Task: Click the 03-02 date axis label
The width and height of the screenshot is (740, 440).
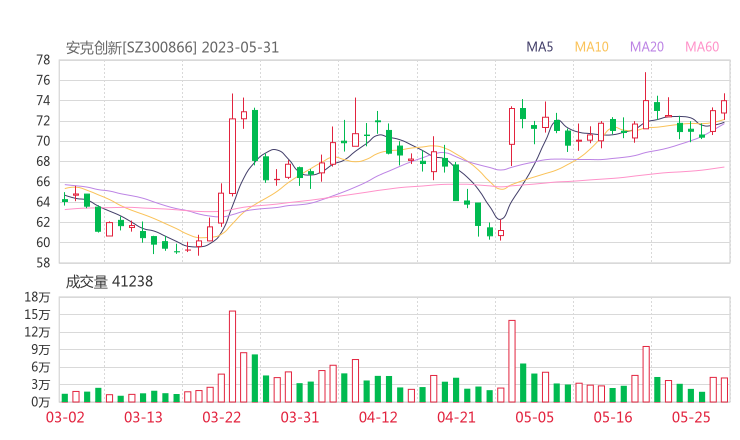Action: coord(65,417)
